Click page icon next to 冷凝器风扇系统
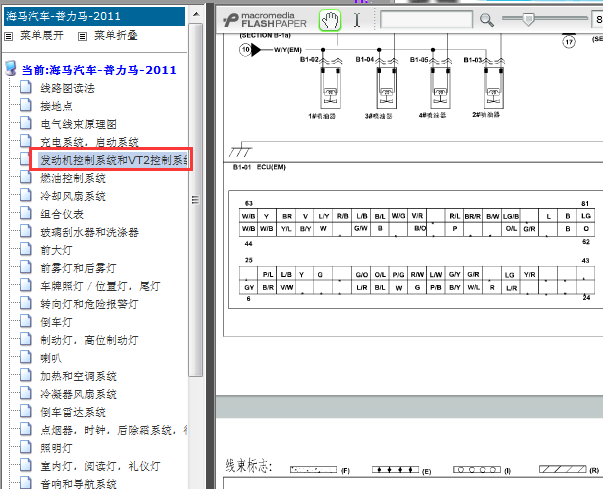 (26, 394)
